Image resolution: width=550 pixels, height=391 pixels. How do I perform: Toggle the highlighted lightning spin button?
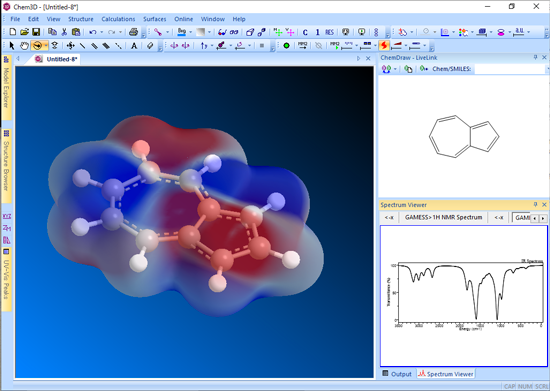[x=384, y=46]
